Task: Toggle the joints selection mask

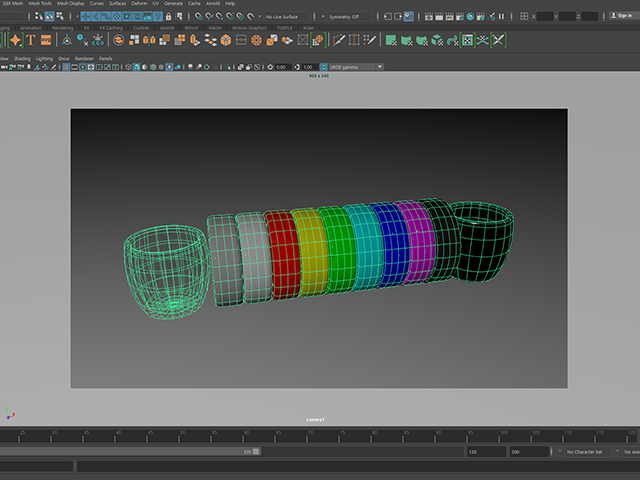Action: pos(96,16)
